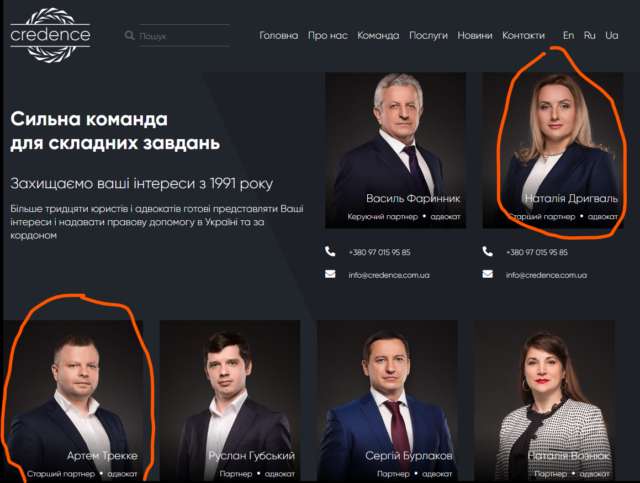Click the search magnifier icon

[129, 36]
